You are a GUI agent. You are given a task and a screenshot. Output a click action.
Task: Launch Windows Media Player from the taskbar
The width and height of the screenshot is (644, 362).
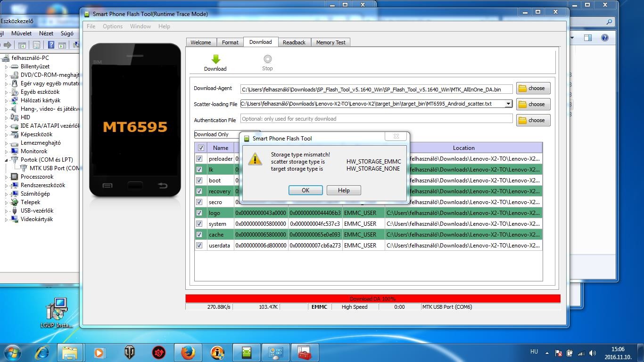coord(99,352)
